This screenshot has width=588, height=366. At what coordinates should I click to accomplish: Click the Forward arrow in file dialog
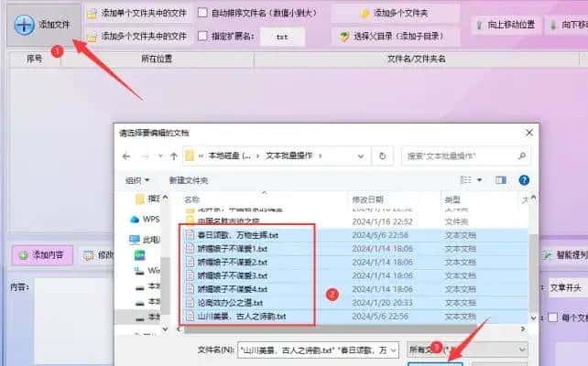click(x=145, y=156)
